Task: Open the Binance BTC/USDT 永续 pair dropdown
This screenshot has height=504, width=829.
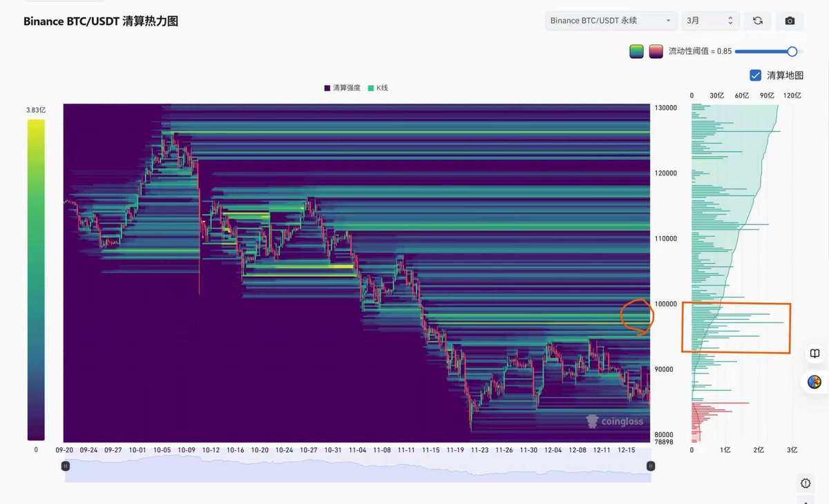Action: pyautogui.click(x=611, y=21)
